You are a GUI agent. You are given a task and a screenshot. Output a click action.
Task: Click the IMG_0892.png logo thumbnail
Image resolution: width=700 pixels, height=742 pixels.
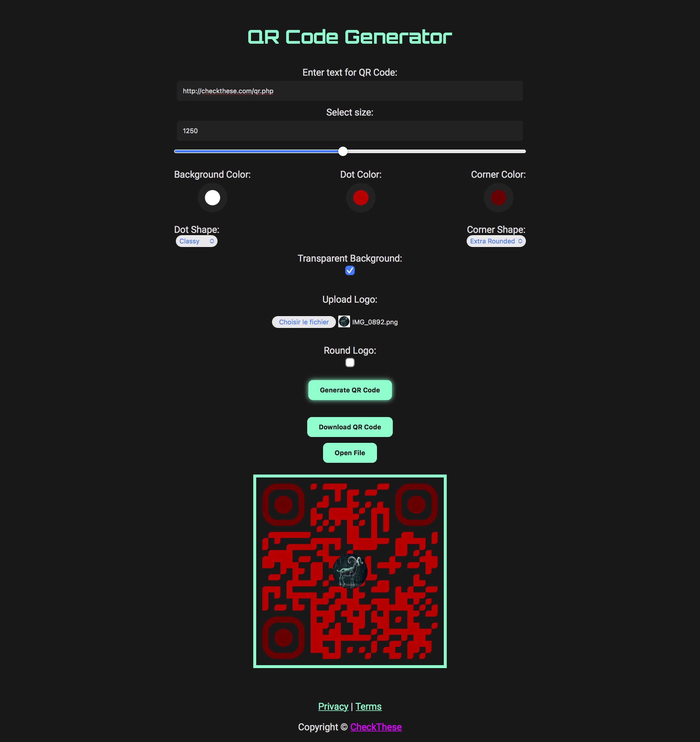pyautogui.click(x=344, y=322)
